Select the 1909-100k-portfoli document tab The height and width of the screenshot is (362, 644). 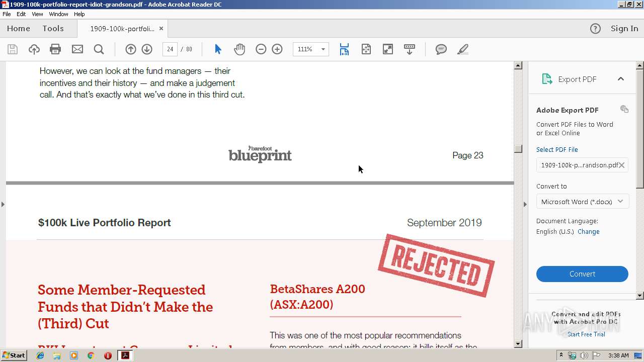(122, 29)
